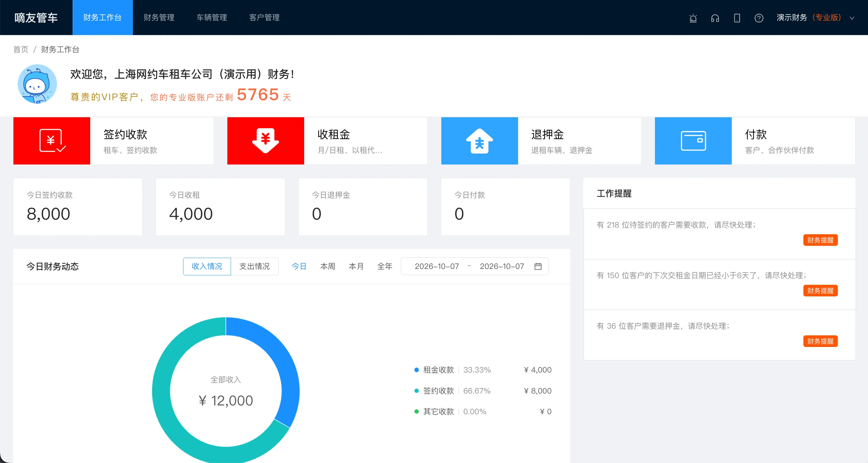Screen dimensions: 868x463
Task: Open the 今日签约收款 8,000 card
Action: (78, 207)
